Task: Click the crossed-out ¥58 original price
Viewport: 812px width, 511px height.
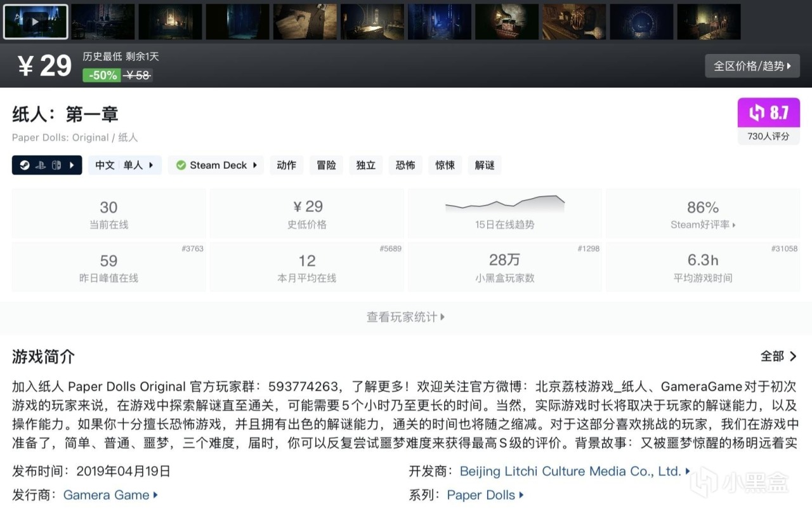Action: [x=138, y=75]
